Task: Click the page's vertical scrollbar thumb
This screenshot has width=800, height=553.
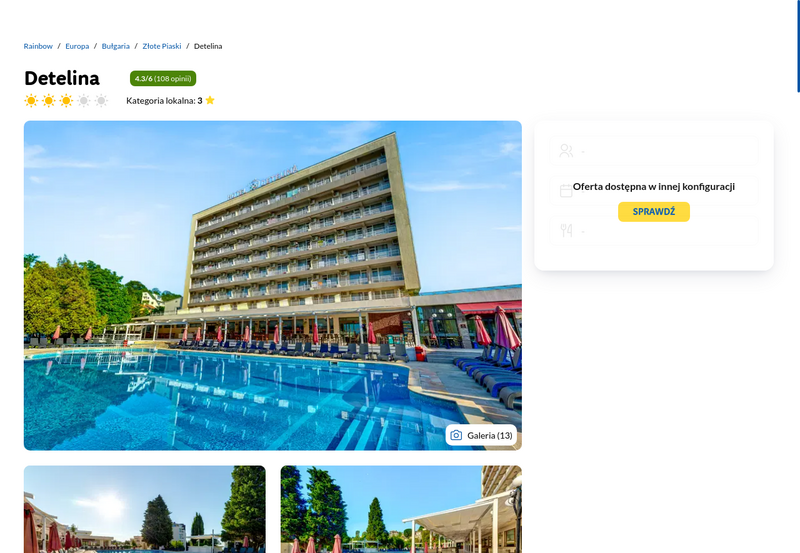Action: coord(798,46)
